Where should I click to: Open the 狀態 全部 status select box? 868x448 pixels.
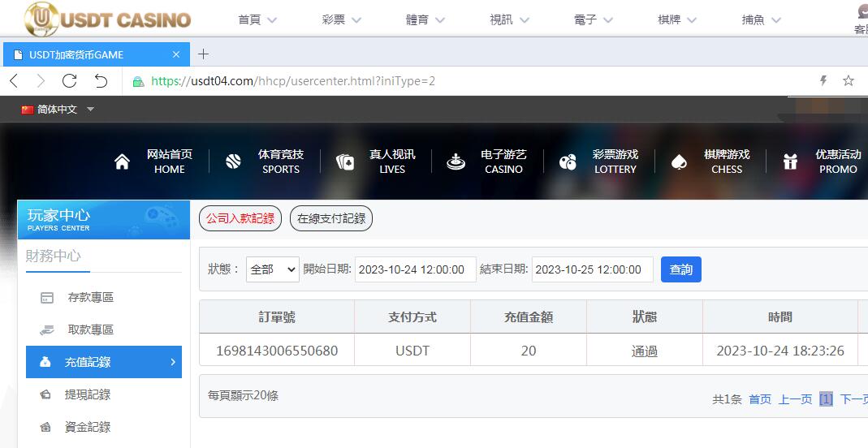point(272,269)
